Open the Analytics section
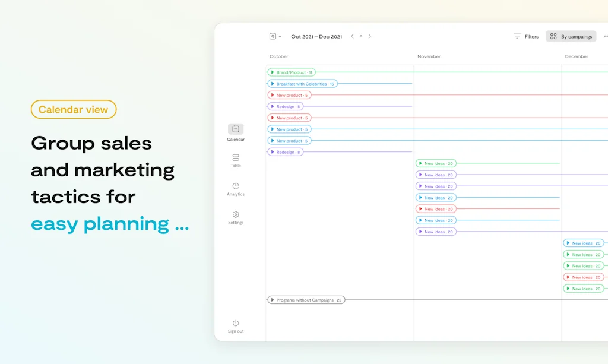 coord(236,189)
